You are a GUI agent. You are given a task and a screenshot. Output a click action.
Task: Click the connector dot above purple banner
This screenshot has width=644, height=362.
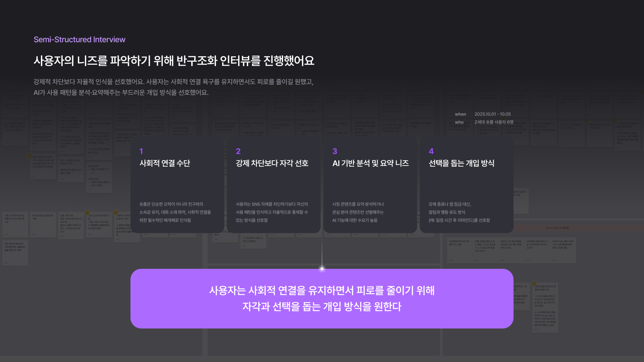tap(322, 269)
